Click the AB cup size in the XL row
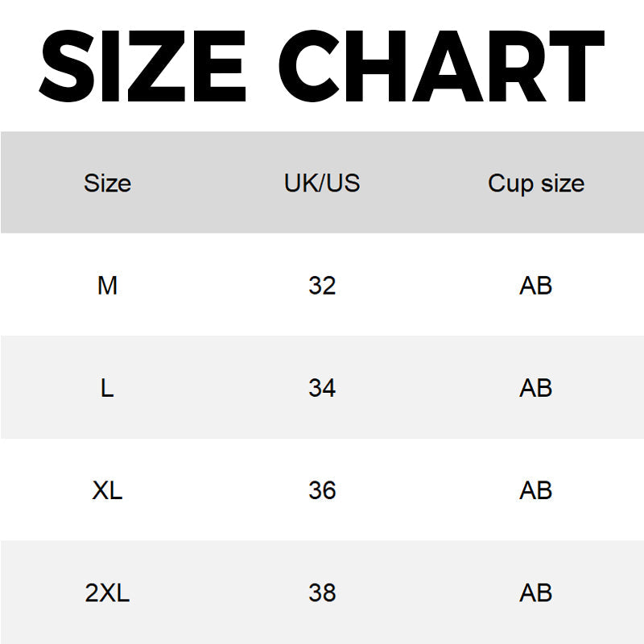 tap(536, 490)
